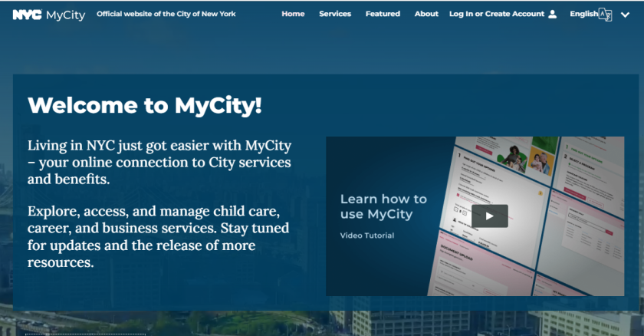Click 'Official website of the City of New York' text
The height and width of the screenshot is (336, 644).
coord(166,14)
